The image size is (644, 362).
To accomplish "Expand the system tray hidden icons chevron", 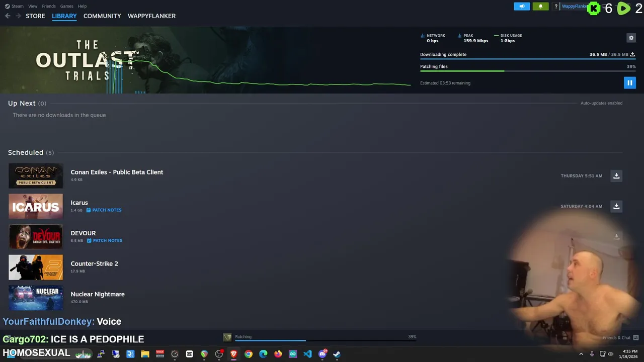I will pyautogui.click(x=581, y=354).
